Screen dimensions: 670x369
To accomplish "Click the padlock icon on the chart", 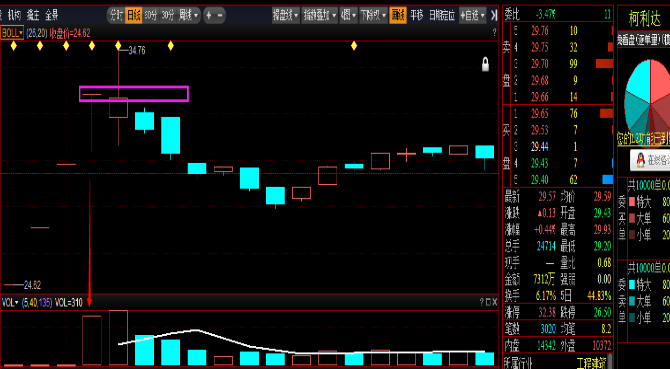I will coord(485,64).
